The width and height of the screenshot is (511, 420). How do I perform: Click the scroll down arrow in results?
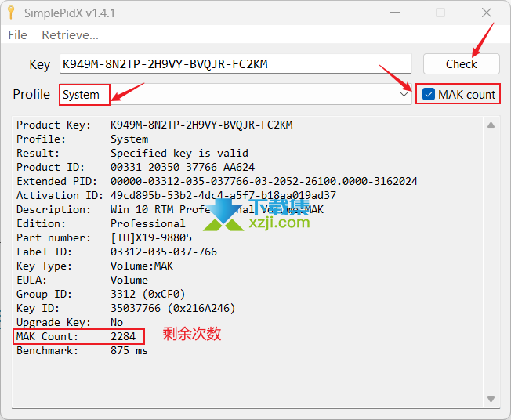pos(491,399)
